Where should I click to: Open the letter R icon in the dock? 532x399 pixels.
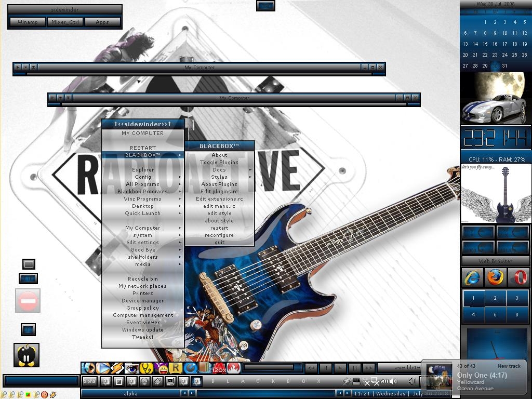click(x=176, y=368)
